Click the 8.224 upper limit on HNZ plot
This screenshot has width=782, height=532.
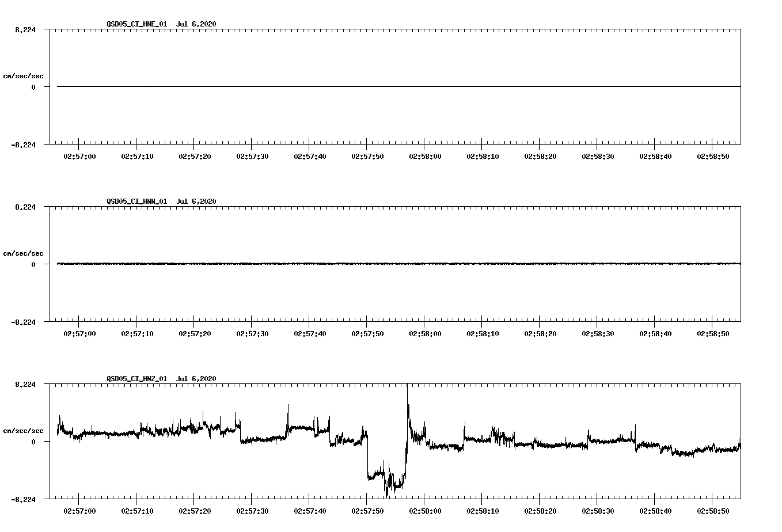(x=25, y=385)
